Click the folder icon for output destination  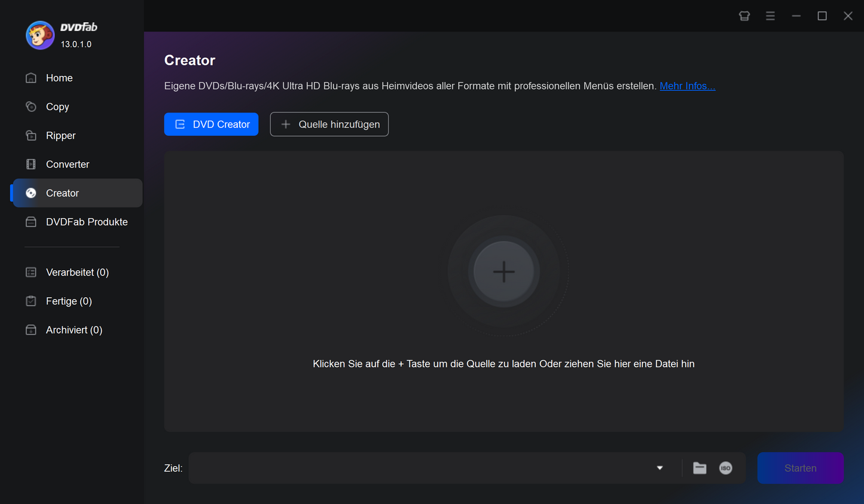click(x=700, y=468)
